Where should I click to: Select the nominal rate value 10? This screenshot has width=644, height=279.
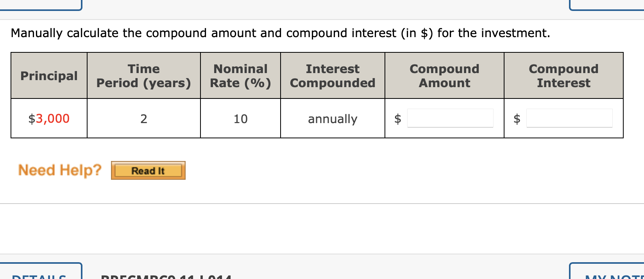click(x=240, y=119)
